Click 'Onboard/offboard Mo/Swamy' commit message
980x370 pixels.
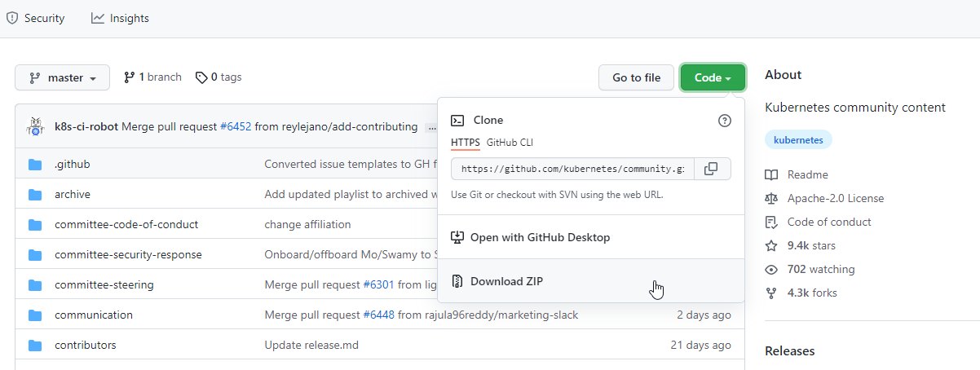point(351,254)
